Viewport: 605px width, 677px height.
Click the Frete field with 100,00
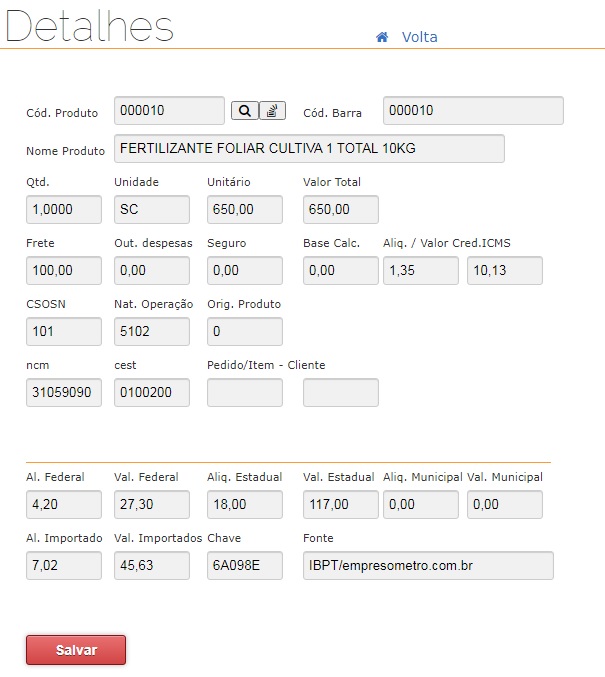(64, 271)
